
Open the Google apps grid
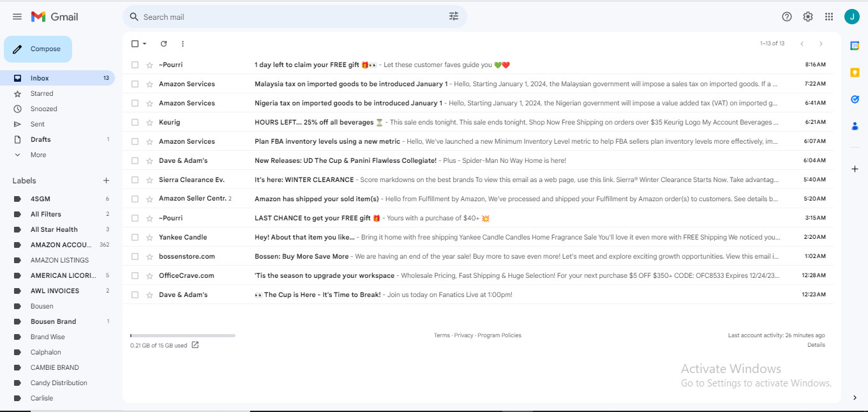[x=829, y=17]
